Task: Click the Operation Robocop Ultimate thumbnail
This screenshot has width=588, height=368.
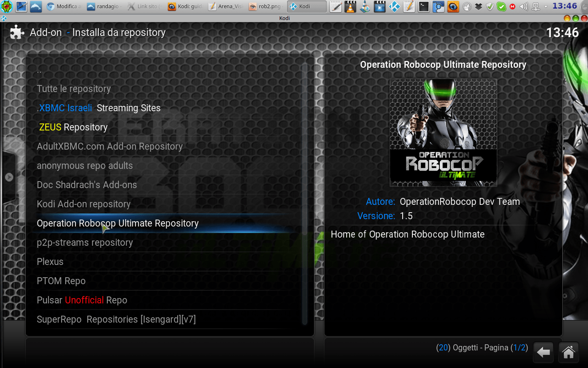Action: (x=443, y=133)
